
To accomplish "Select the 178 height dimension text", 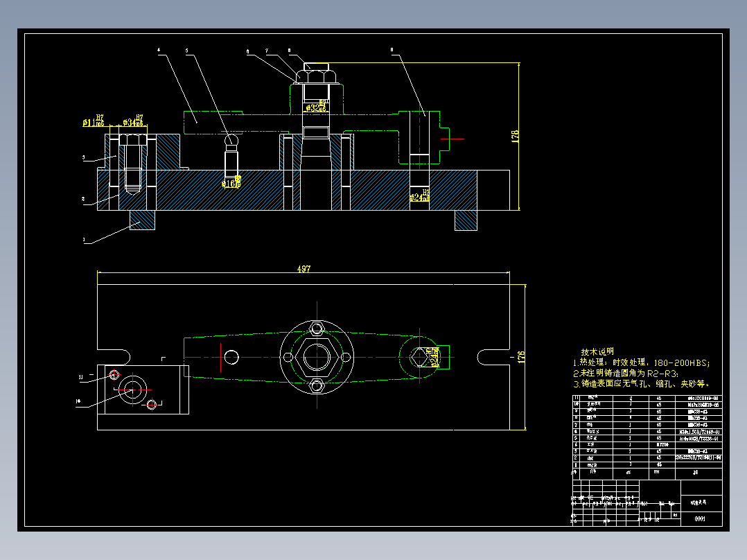I will click(515, 137).
